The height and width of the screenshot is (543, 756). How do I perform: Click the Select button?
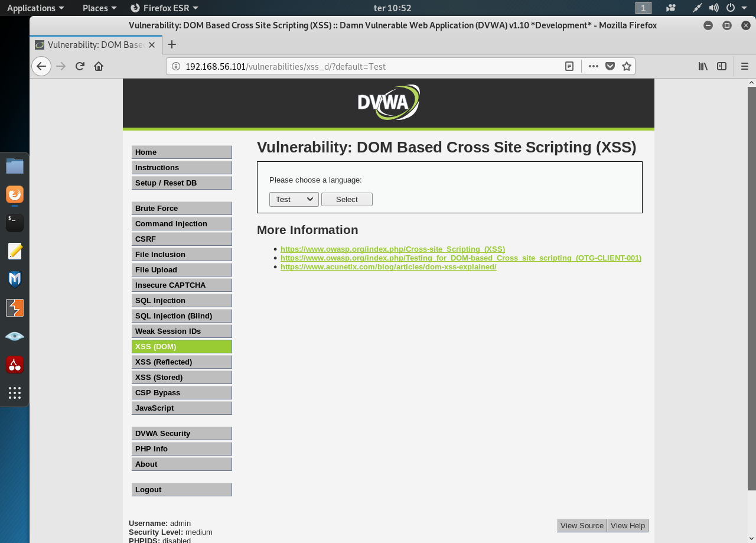(347, 200)
